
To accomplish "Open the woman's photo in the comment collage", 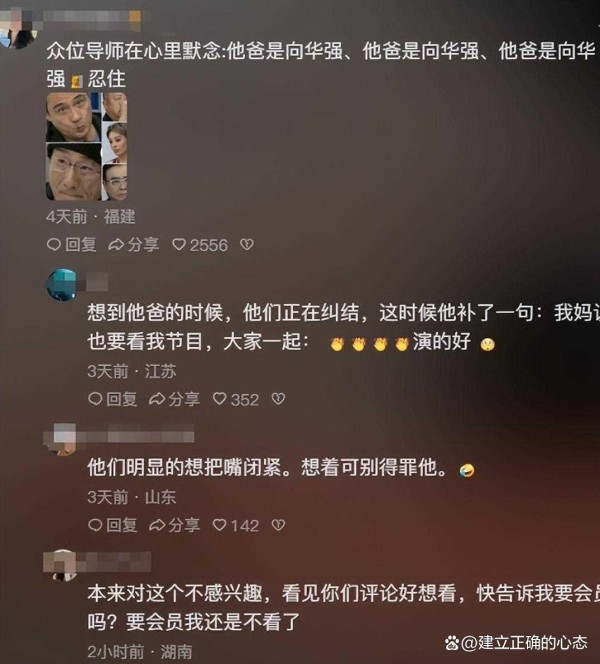I will click(115, 143).
